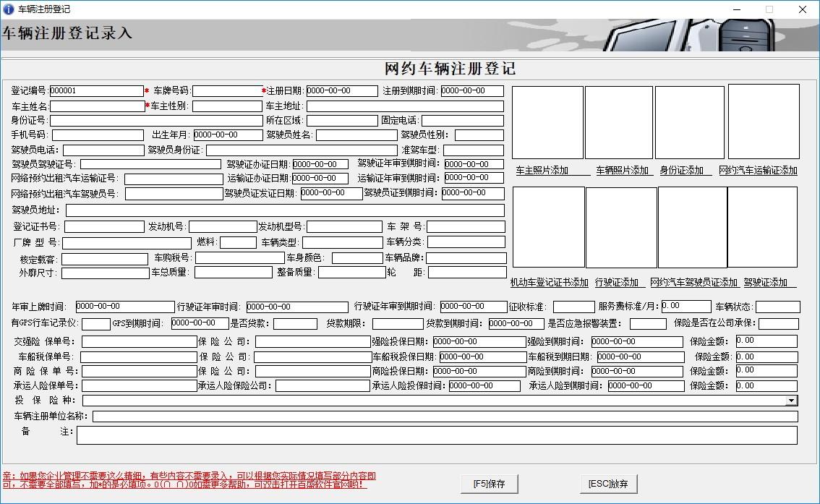Focus the 强险到期时间 date field
820x504 pixels.
point(637,342)
